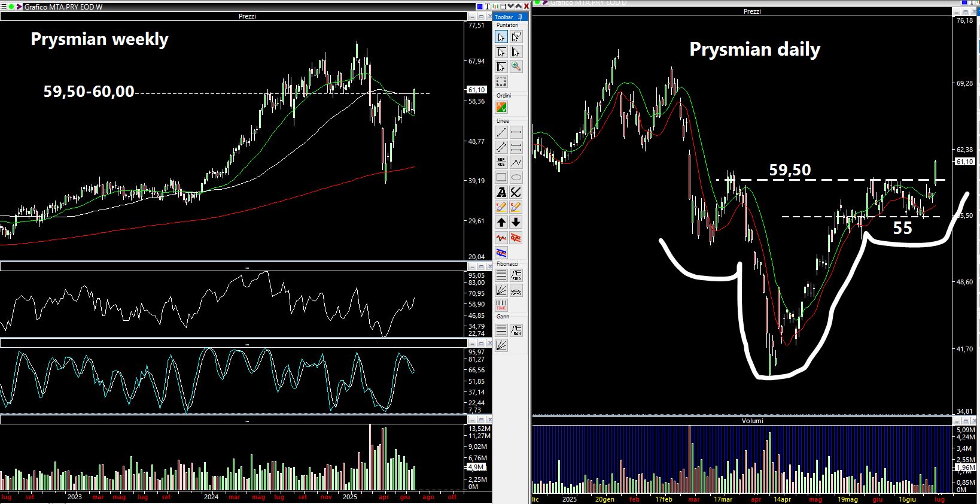This screenshot has width=980, height=504.
Task: Click the blue square color icon in title bar
Action: point(480,7)
